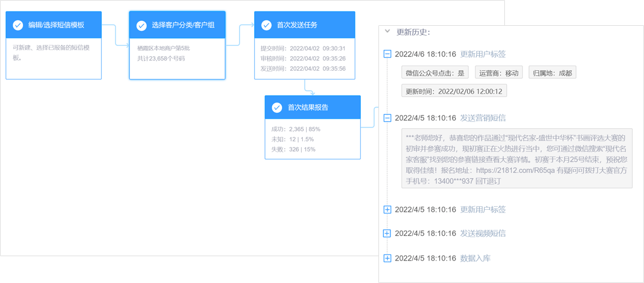This screenshot has width=644, height=283.
Task: Click checkmark icon on 编辑/选择短信模板 step
Action: (x=18, y=25)
